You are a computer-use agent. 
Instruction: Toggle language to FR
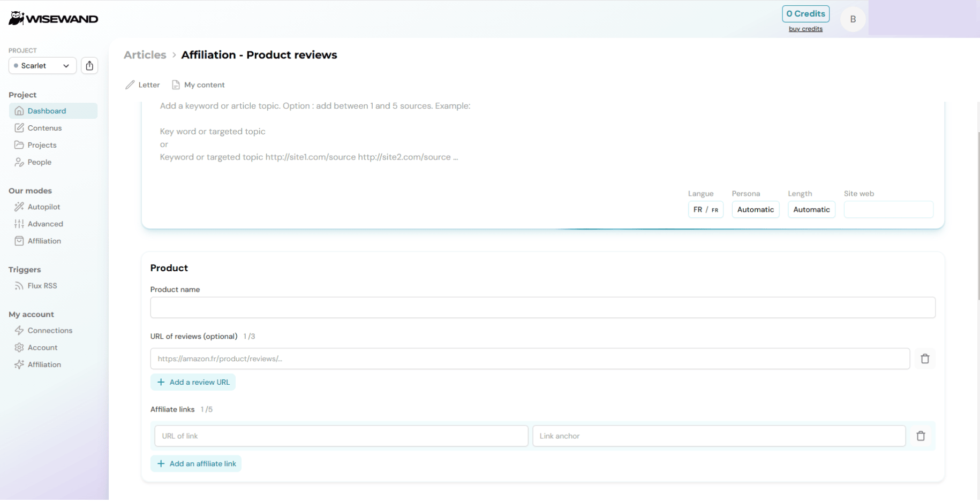tap(705, 209)
